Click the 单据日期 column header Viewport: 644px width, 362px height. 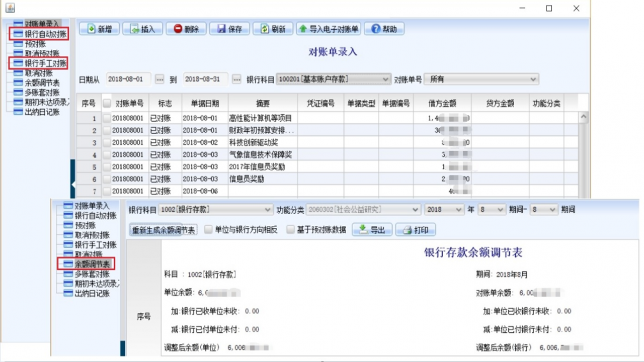pos(205,103)
